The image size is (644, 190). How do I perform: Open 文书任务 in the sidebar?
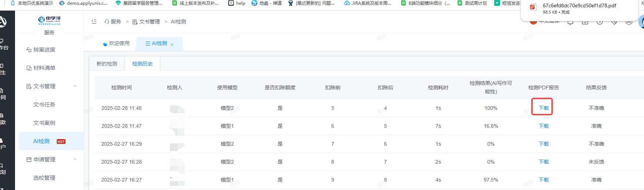[44, 105]
